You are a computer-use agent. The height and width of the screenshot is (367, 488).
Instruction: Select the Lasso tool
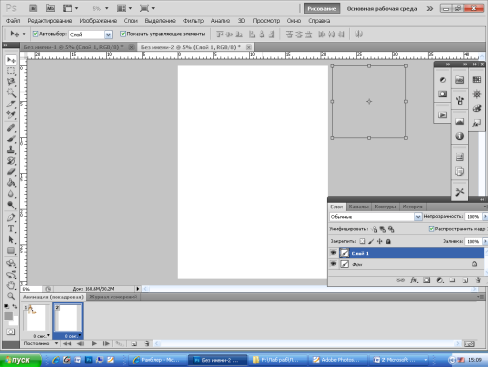11,82
